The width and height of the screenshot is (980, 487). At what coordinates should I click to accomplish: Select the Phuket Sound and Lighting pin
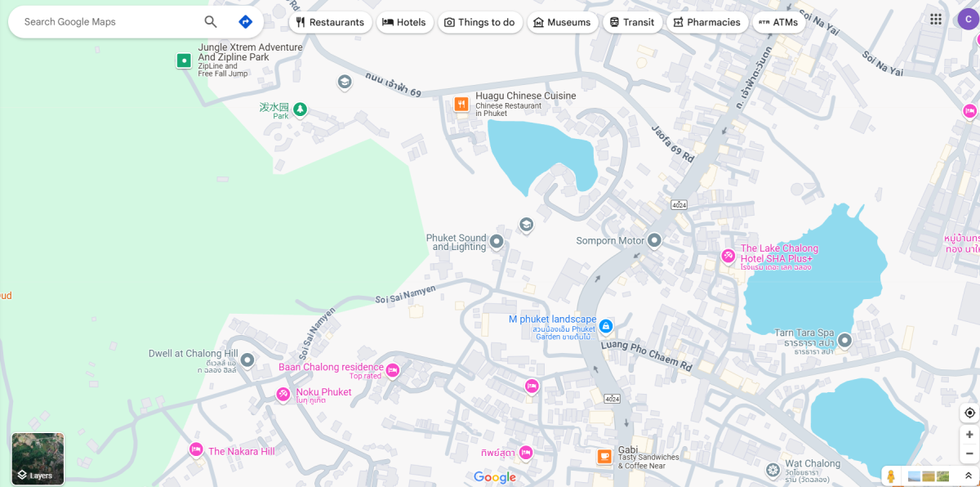(497, 243)
